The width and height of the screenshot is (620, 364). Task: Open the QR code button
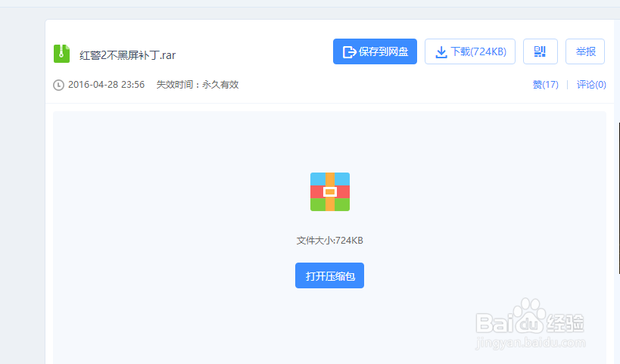coord(540,51)
